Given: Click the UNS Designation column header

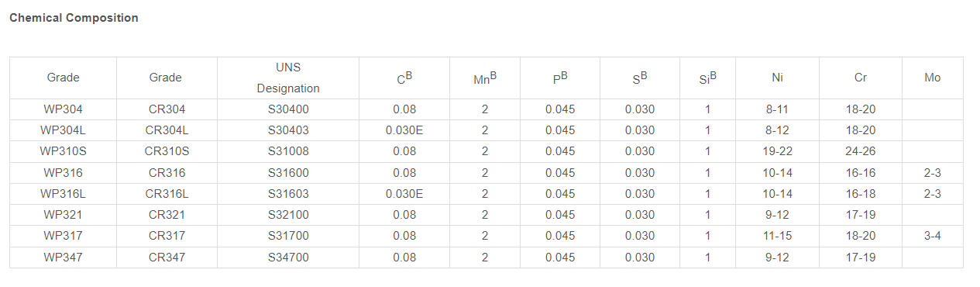Looking at the screenshot, I should tap(288, 78).
